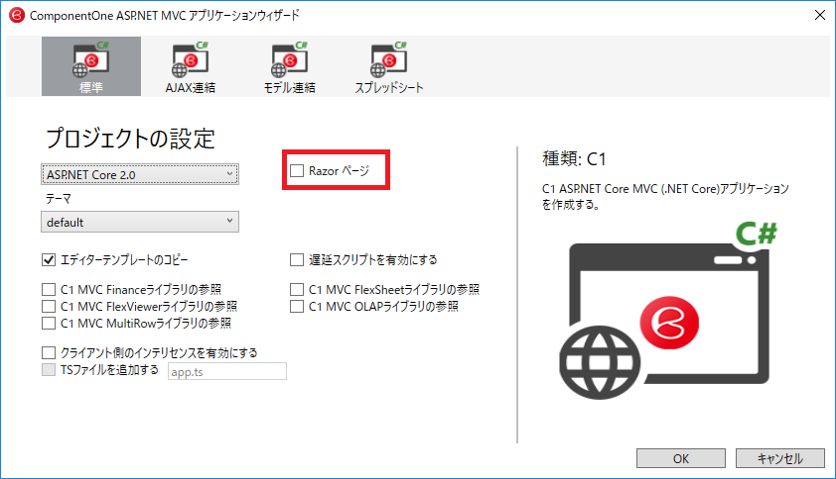Check C1 MVC Financeライブラリの参照
The image size is (836, 479).
click(49, 290)
